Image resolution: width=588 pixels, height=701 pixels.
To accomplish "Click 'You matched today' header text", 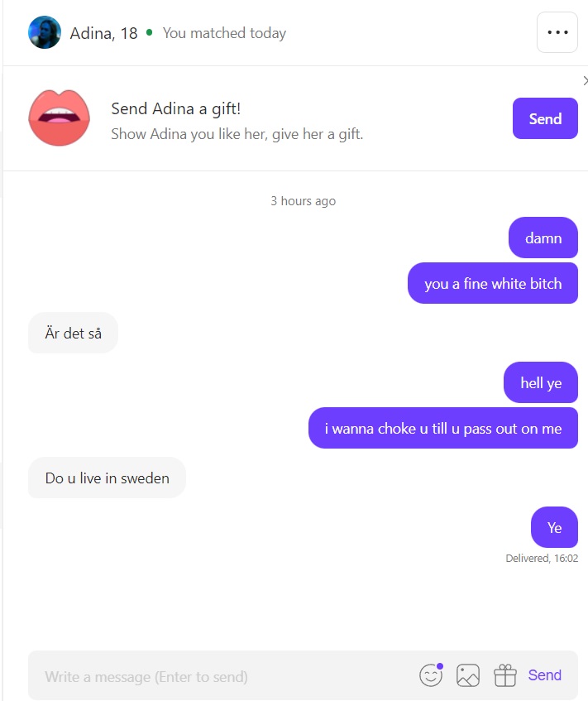I will [x=224, y=33].
